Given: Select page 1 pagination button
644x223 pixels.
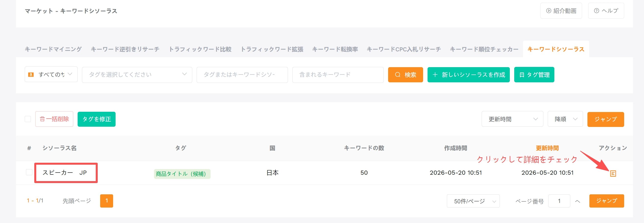Looking at the screenshot, I should 107,201.
